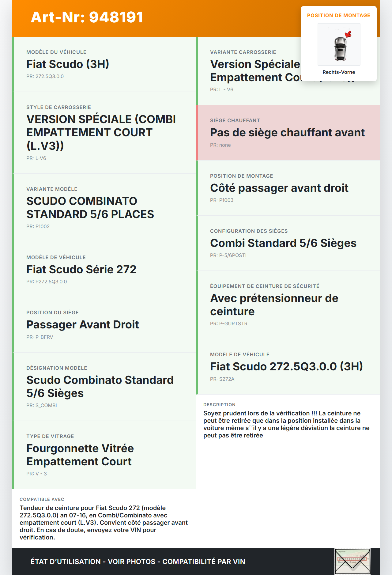Click 'Fiat Scudo 272.5Q3.0.0 (3H)' entry

point(286,366)
